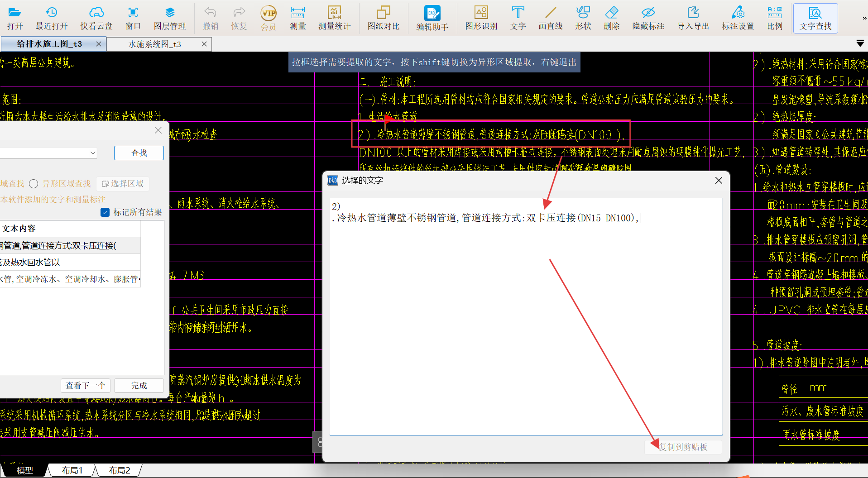Select the 图形识别 shape recognition tool
The image size is (868, 478).
pos(481,18)
